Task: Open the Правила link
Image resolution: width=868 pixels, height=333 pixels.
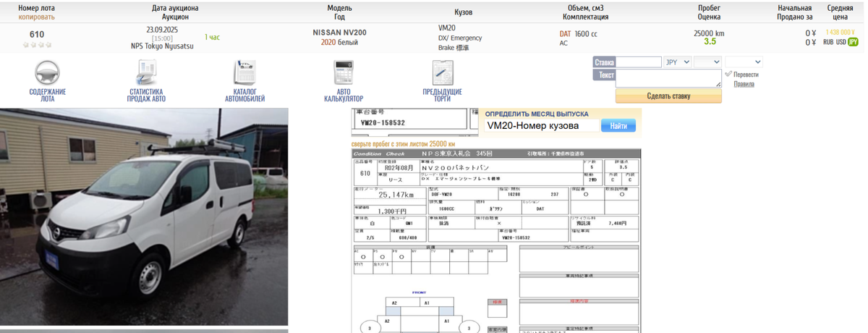Action: (744, 84)
